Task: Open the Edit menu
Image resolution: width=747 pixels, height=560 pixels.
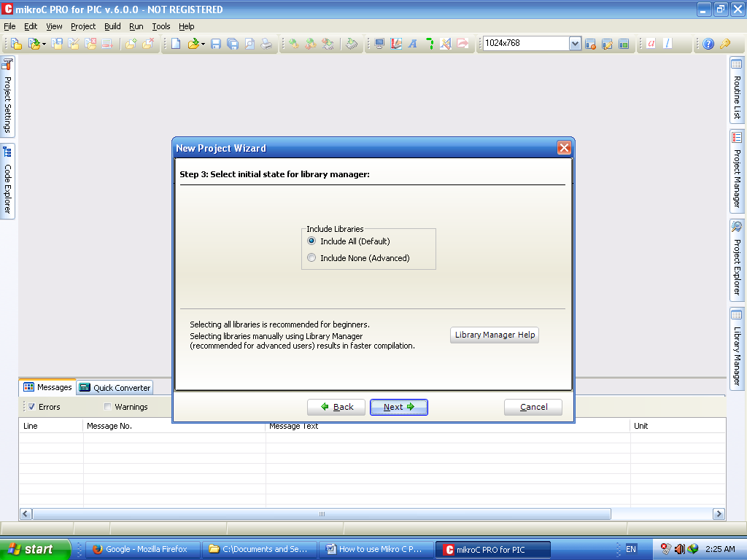Action: point(31,26)
